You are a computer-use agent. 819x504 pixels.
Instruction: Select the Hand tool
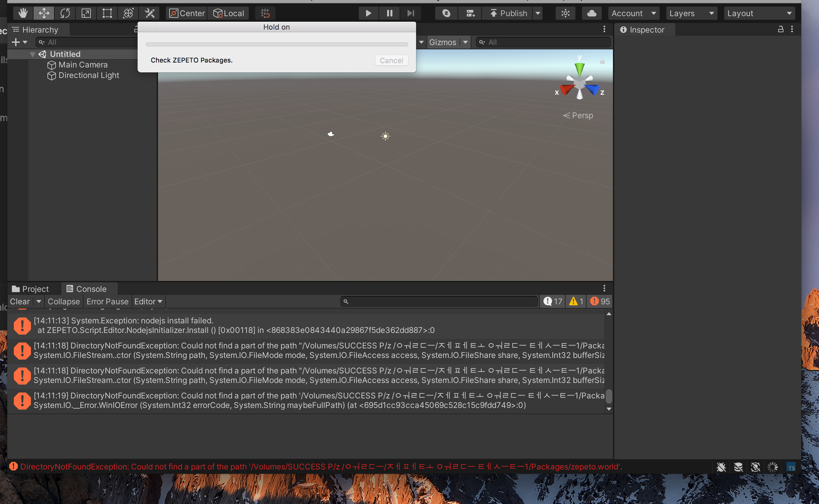pos(23,13)
